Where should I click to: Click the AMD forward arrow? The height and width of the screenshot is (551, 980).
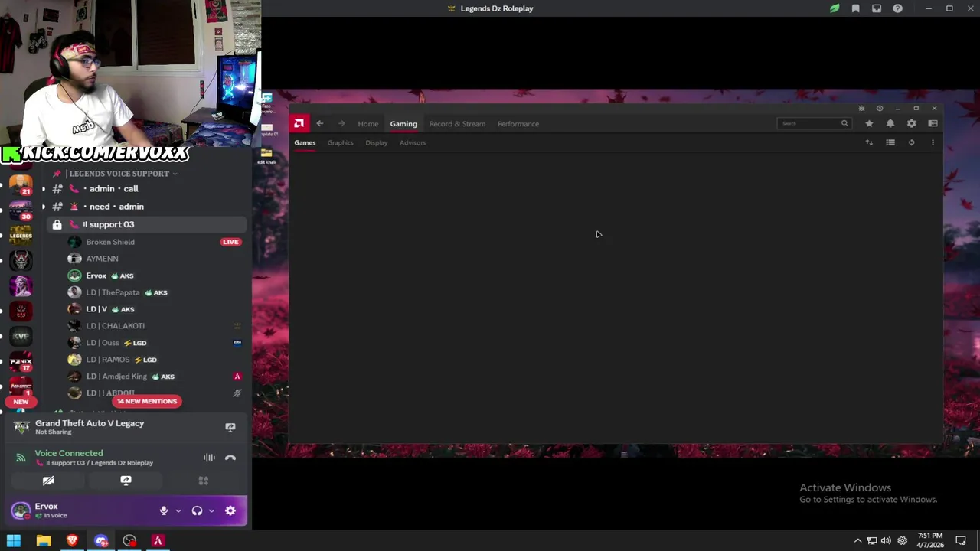point(341,123)
